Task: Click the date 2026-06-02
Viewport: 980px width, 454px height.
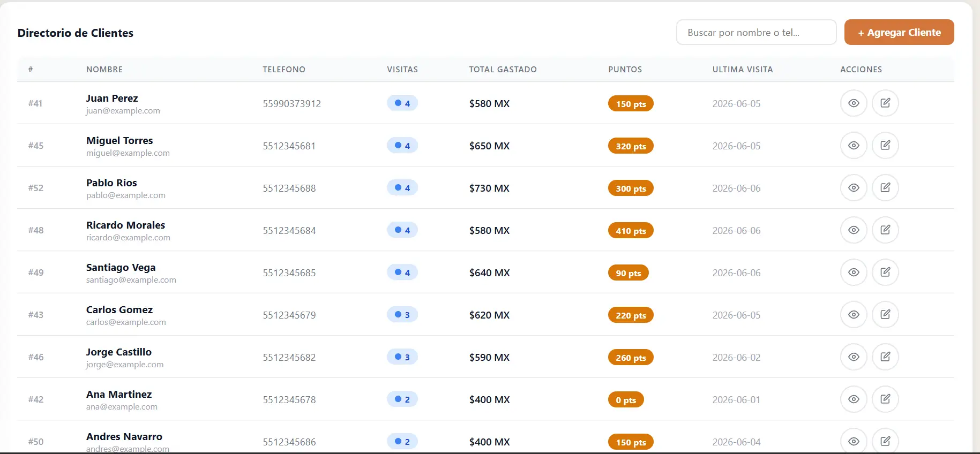Action: click(x=736, y=357)
